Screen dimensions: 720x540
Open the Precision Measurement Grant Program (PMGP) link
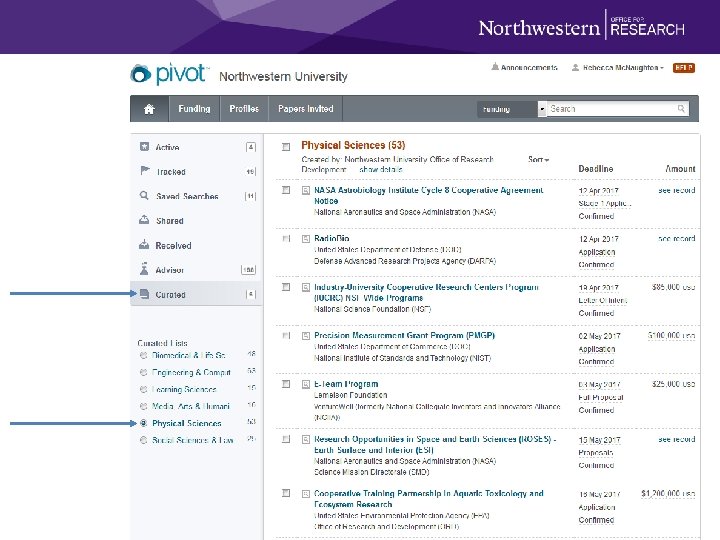404,335
